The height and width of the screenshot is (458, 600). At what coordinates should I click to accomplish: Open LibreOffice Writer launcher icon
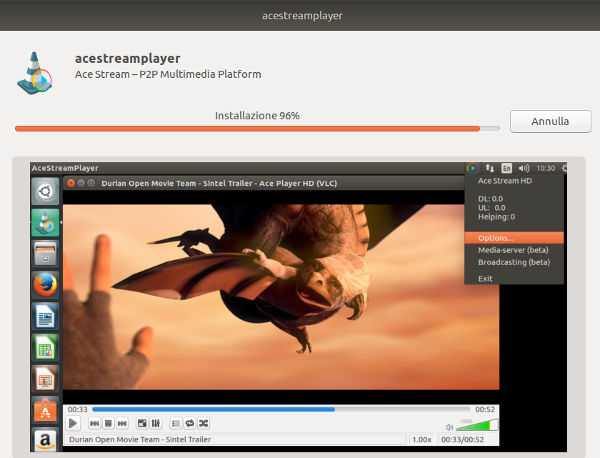[45, 316]
